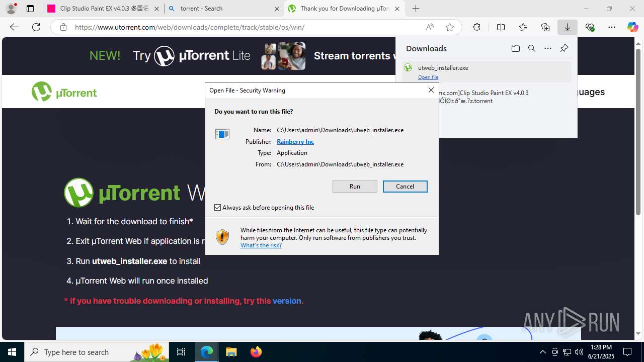Click the scrollbar down arrow
The width and height of the screenshot is (644, 362).
point(638,334)
